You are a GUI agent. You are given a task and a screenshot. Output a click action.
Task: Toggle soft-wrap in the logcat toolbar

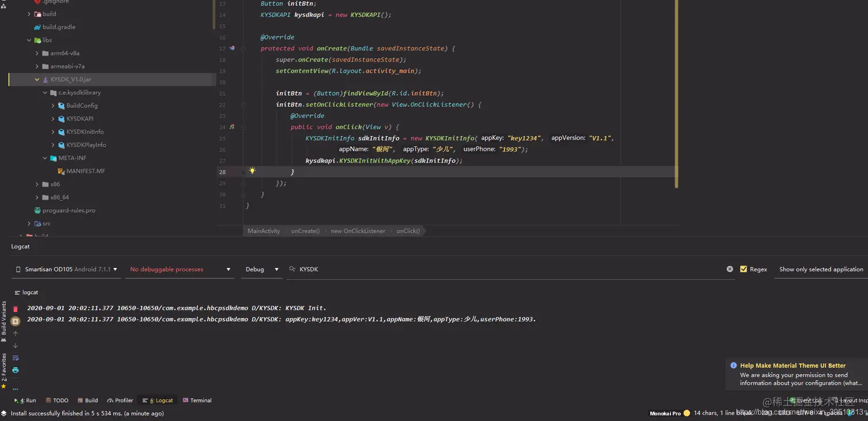point(15,358)
